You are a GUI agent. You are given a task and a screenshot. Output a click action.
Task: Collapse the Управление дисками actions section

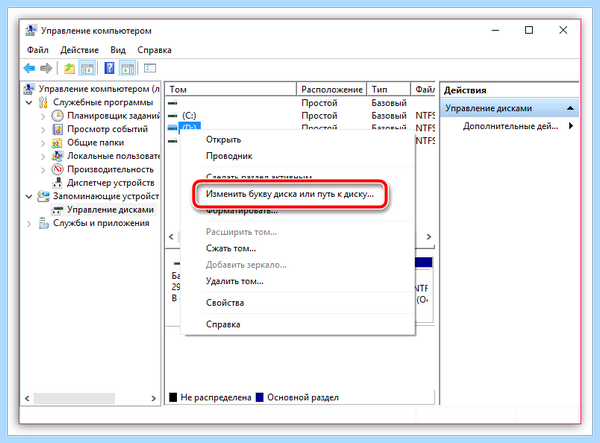[x=570, y=108]
